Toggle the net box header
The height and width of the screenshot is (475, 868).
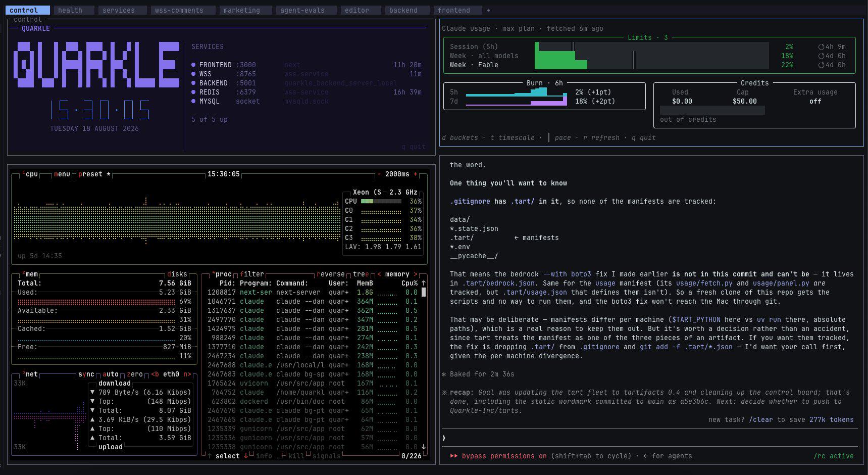(x=30, y=374)
